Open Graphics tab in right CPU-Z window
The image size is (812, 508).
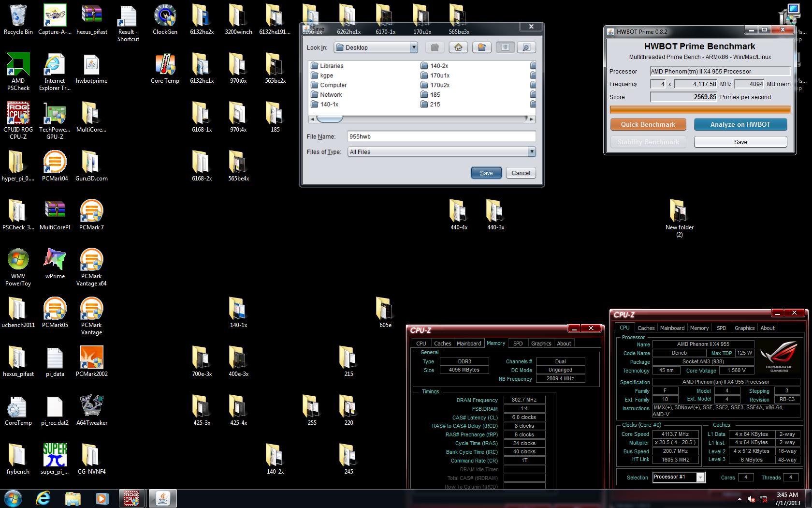[744, 328]
